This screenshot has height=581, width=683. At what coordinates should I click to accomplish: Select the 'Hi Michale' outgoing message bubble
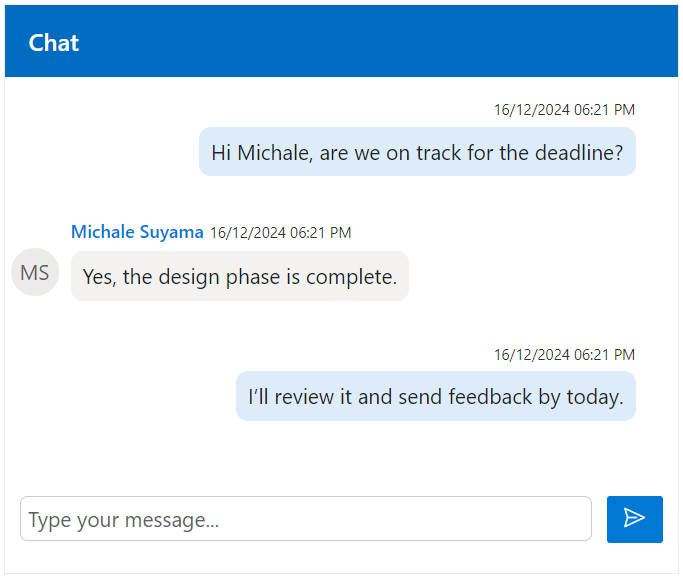417,152
